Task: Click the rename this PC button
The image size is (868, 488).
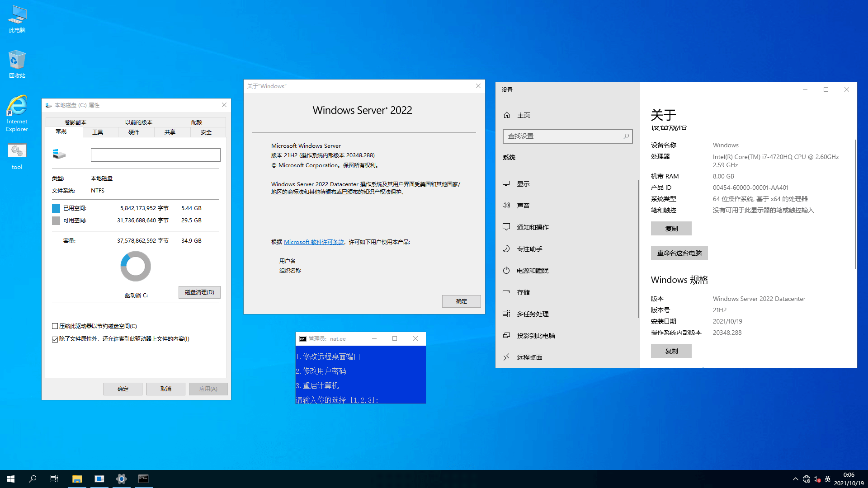Action: [x=679, y=253]
